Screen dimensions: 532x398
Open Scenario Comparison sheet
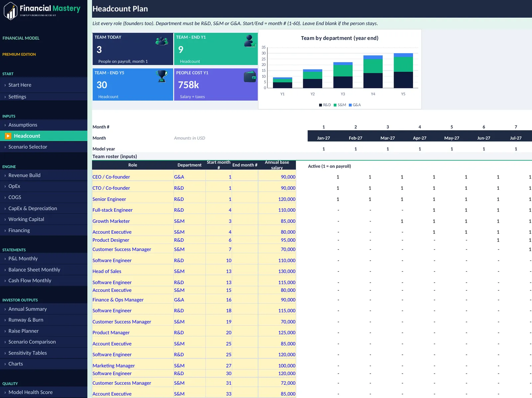(x=44, y=342)
